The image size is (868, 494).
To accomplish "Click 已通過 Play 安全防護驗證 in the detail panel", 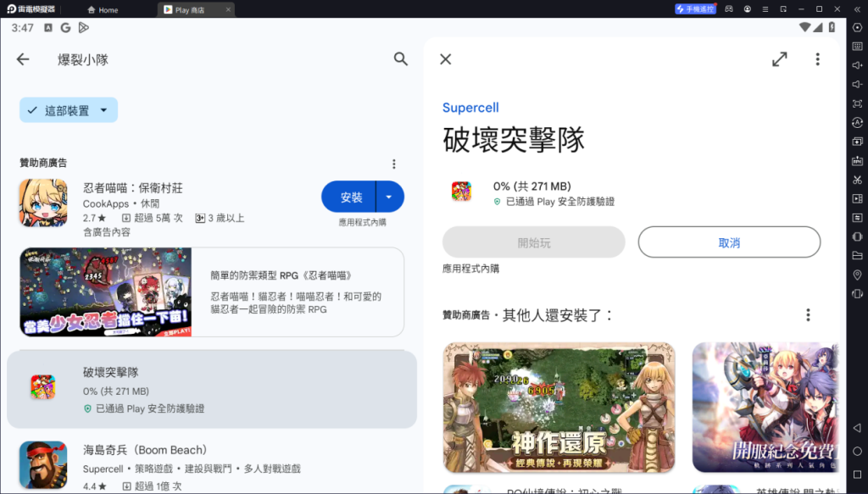I will 559,202.
